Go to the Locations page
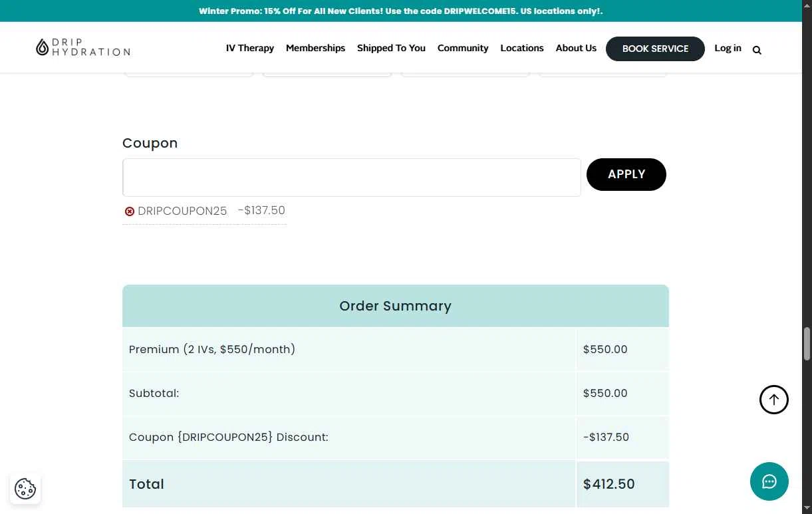812x514 pixels. [522, 48]
